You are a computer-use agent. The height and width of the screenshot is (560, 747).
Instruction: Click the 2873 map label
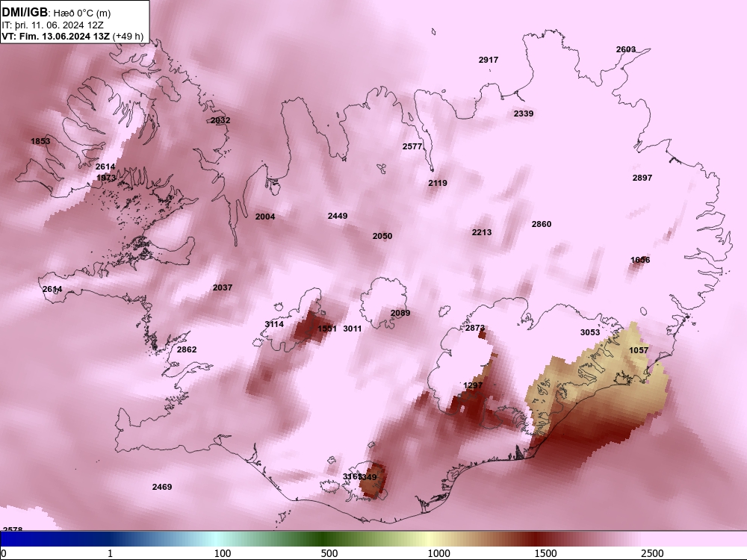475,329
